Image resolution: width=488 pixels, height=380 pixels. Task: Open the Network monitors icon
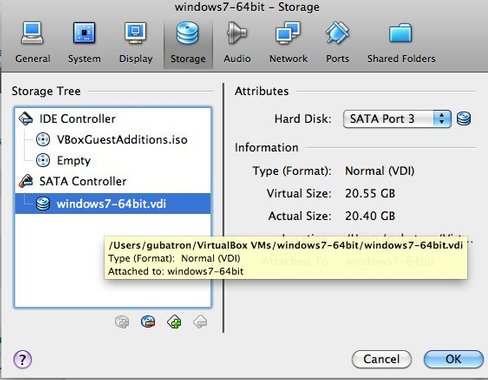tap(288, 33)
